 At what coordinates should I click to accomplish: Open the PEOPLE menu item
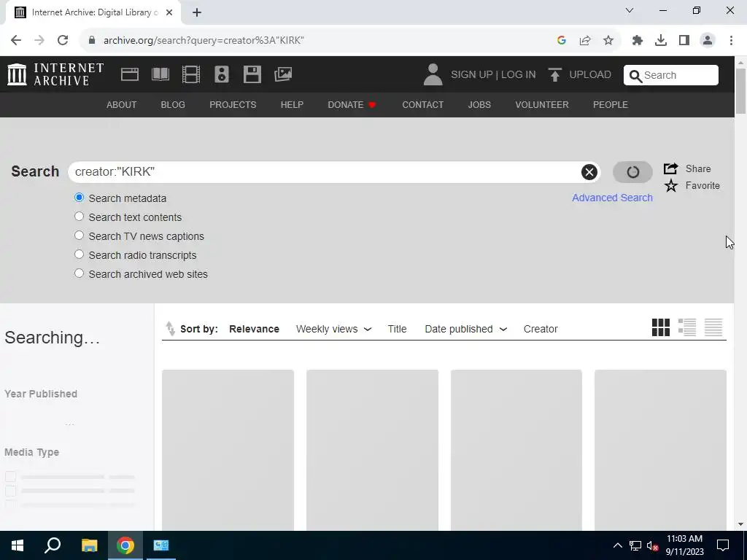[x=611, y=105]
